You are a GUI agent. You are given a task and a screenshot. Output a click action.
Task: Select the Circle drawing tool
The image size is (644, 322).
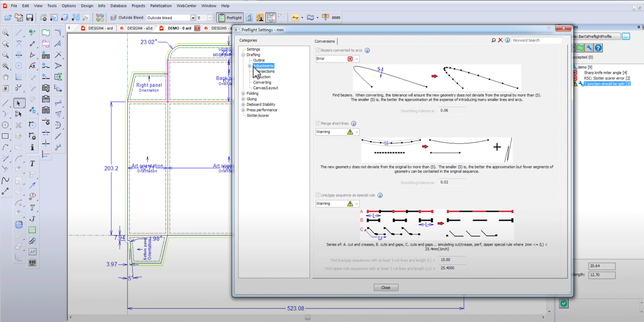(5, 125)
